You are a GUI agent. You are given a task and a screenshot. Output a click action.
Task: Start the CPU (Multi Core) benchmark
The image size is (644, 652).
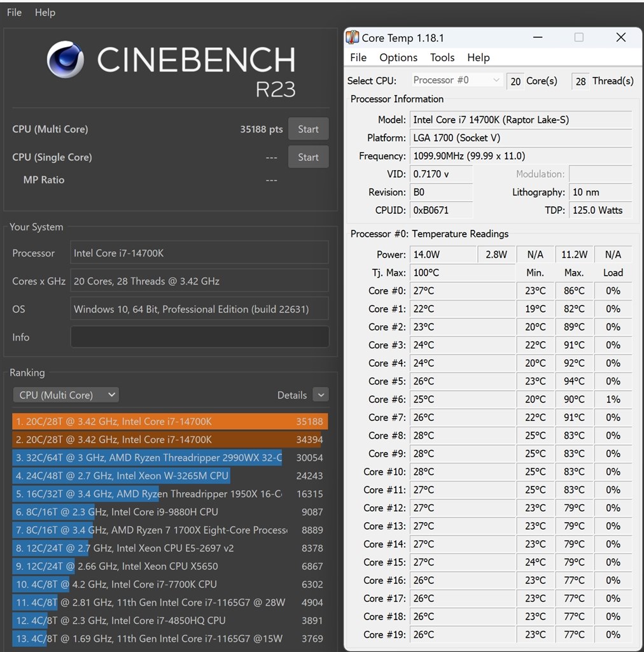pos(308,129)
